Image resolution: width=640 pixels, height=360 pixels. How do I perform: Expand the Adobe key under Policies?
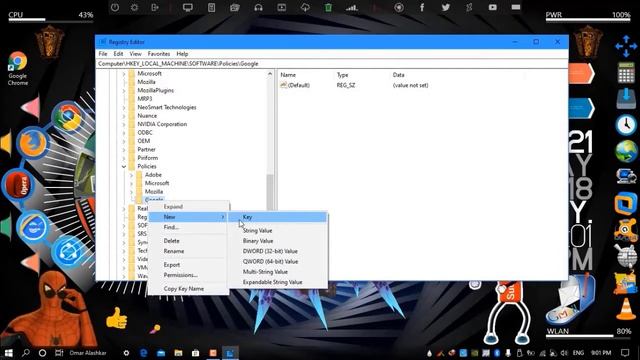coord(131,175)
